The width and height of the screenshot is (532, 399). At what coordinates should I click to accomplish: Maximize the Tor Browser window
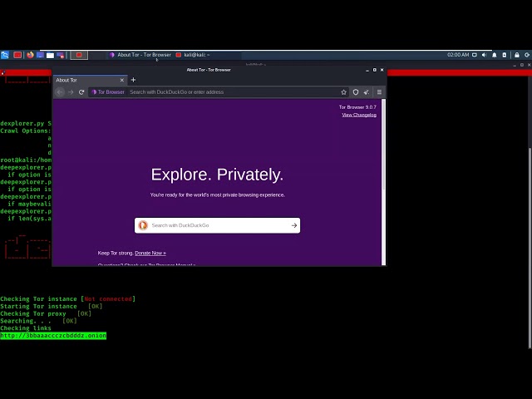coord(375,70)
